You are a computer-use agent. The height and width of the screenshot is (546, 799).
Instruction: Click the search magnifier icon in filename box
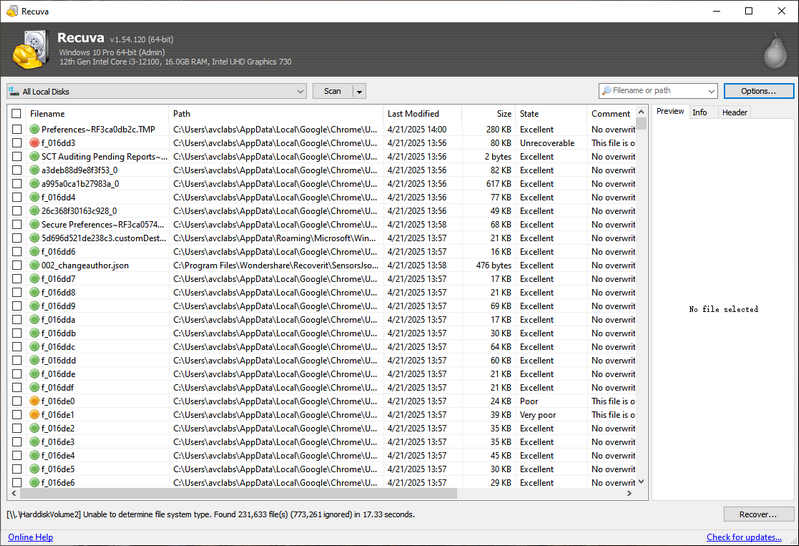tap(606, 91)
